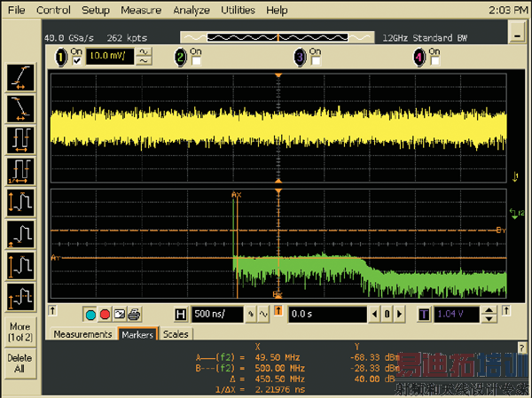Click the channel 1 ground reference marker
532x398 pixels.
pyautogui.click(x=515, y=176)
